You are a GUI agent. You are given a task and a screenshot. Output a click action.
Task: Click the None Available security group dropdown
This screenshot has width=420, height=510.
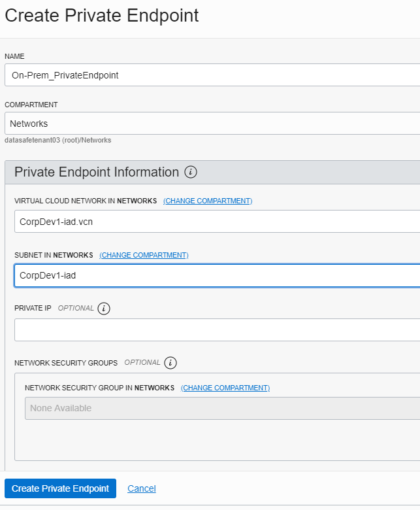[221, 409]
